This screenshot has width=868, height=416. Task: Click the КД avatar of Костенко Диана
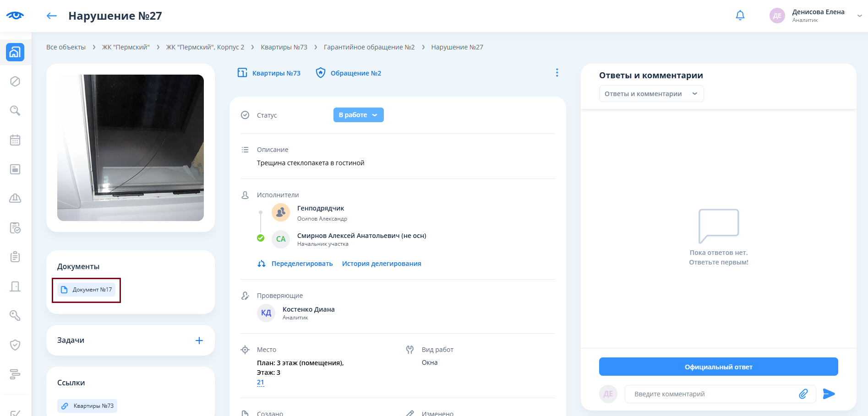(x=266, y=313)
